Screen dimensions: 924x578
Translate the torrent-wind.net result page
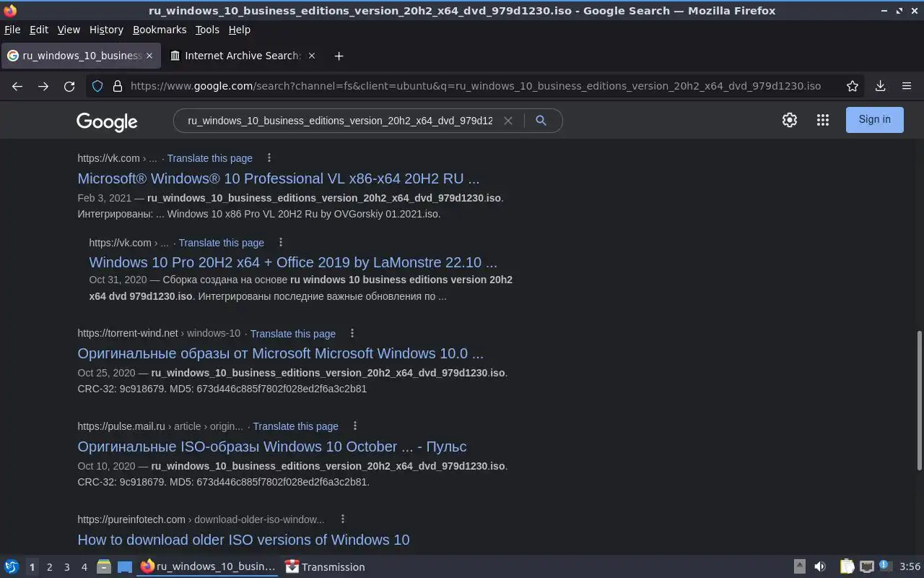(x=292, y=334)
